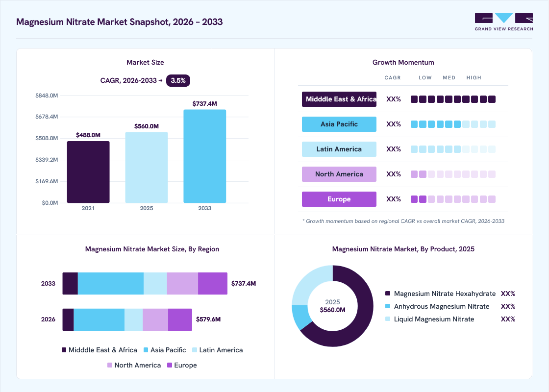Click the LOW column header
549x392 pixels.
tap(425, 78)
